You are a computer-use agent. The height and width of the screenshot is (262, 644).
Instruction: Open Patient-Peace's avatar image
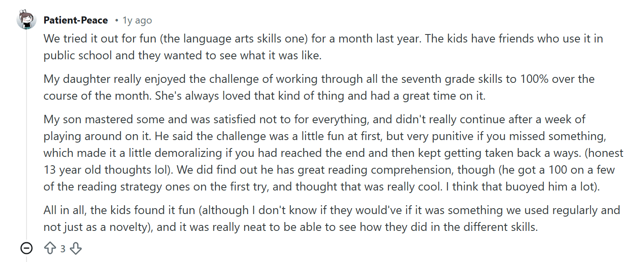(27, 19)
